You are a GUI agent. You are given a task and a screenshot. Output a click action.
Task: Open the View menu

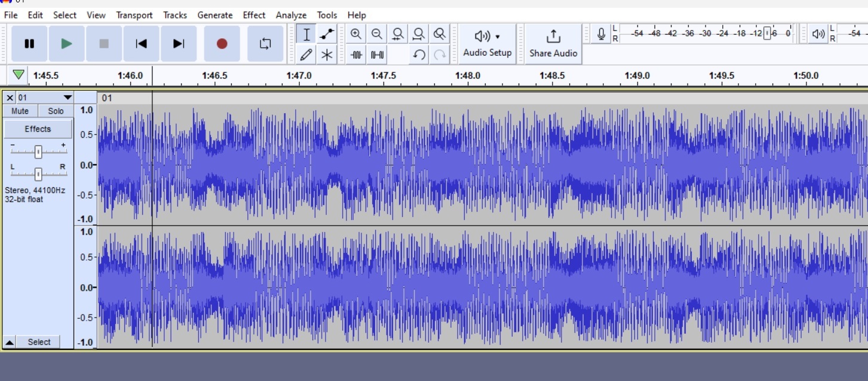pos(96,15)
